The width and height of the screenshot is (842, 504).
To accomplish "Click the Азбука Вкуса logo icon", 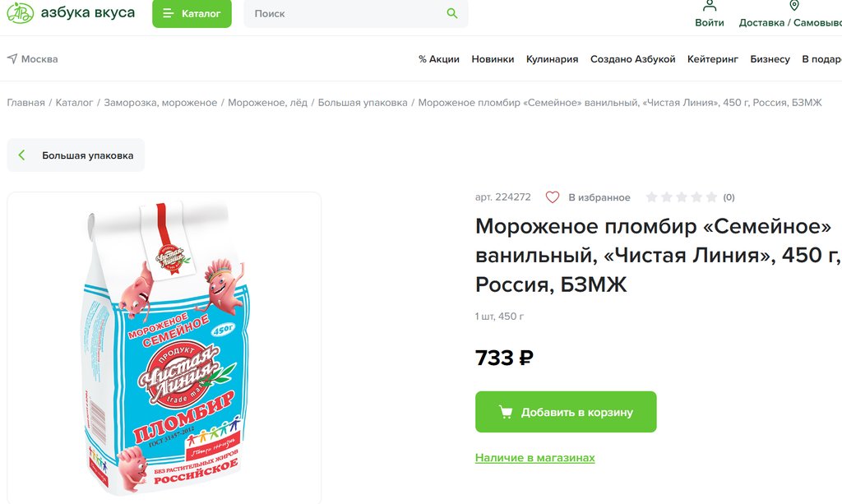I will (20, 12).
